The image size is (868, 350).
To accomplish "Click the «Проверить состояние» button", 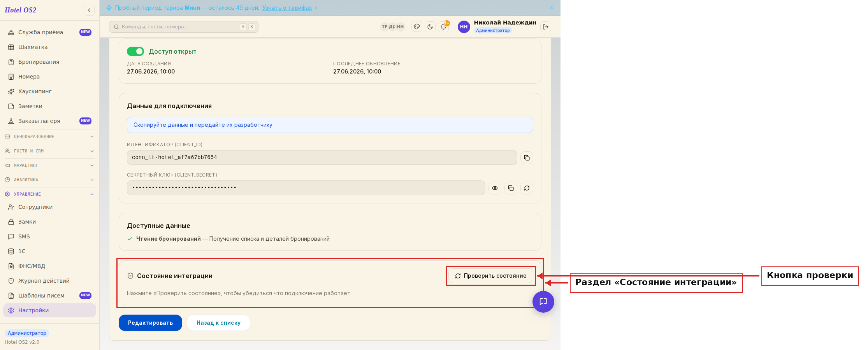I will [491, 276].
